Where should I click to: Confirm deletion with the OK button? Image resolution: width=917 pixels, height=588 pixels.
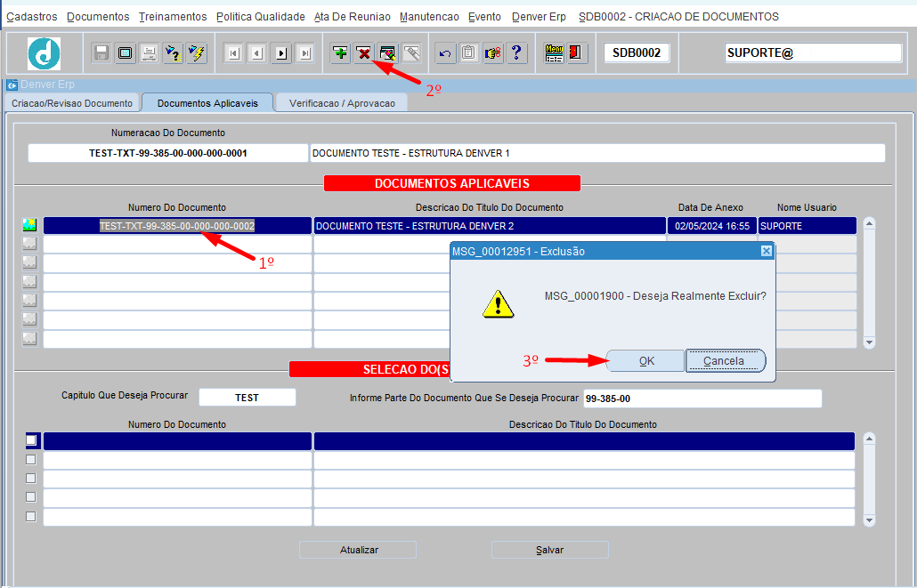(x=646, y=360)
